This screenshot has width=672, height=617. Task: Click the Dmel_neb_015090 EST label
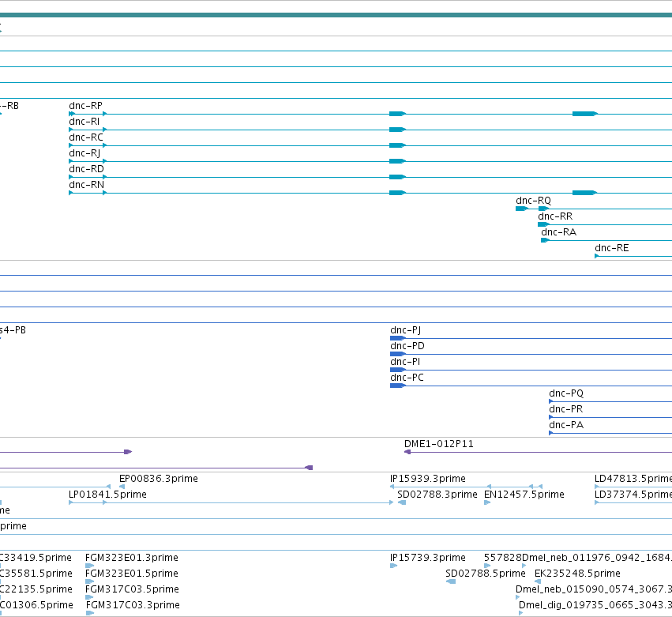594,589
